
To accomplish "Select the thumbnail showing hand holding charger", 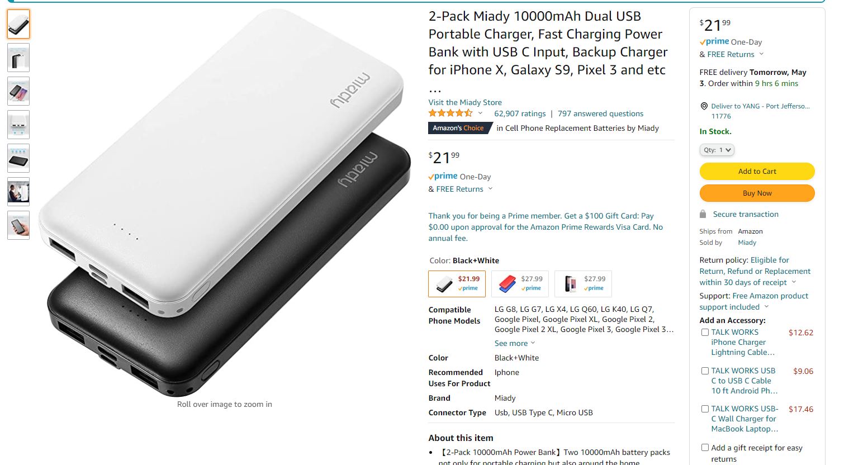I will coord(18,225).
